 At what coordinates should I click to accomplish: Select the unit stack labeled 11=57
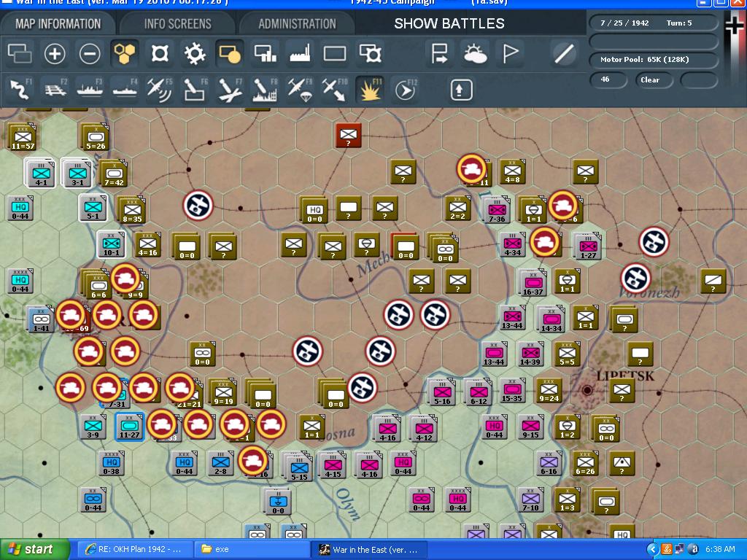tap(21, 137)
